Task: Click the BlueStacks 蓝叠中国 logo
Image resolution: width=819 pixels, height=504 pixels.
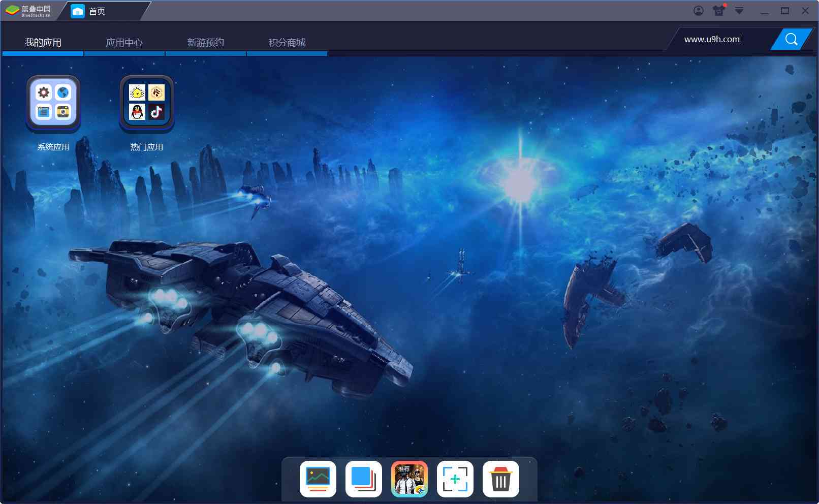Action: tap(28, 11)
